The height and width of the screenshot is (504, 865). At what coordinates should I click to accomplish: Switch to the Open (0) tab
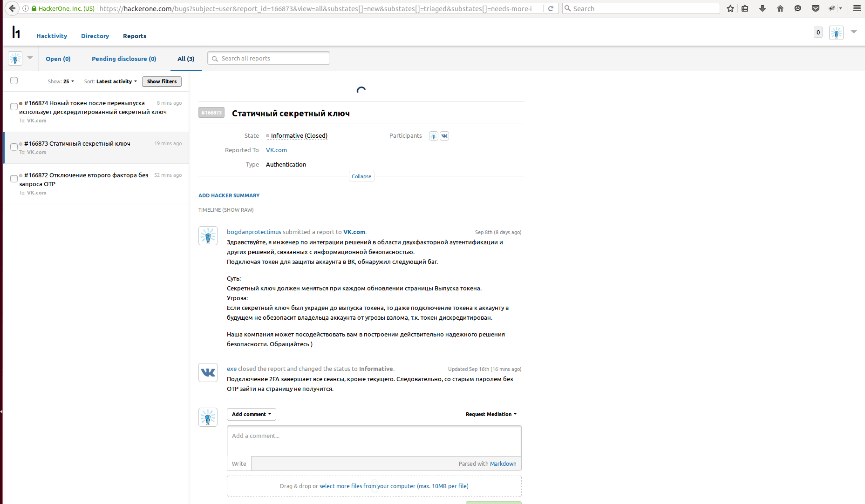[58, 59]
